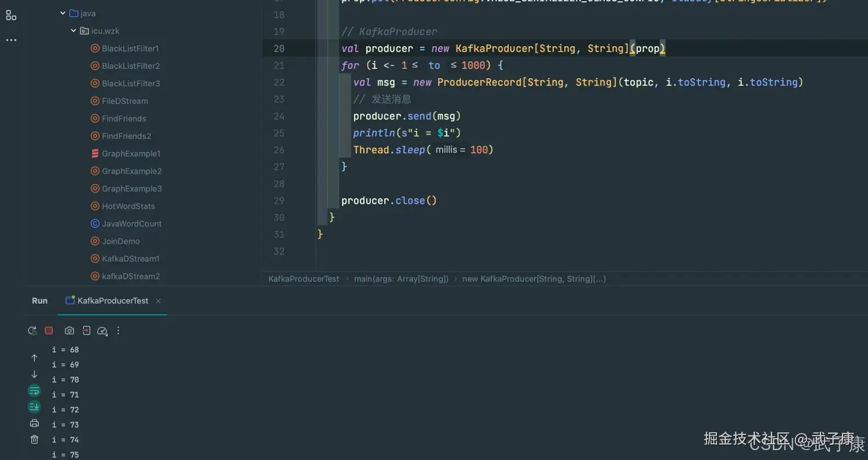
Task: Click main(args: Array[String]) breadcrumb
Action: coord(401,279)
